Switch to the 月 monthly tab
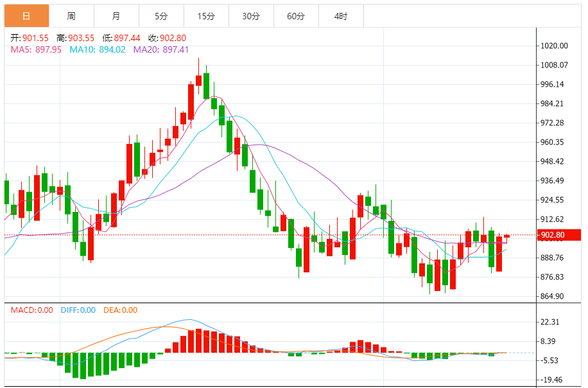Screen dimensions: 588x388 coord(116,16)
